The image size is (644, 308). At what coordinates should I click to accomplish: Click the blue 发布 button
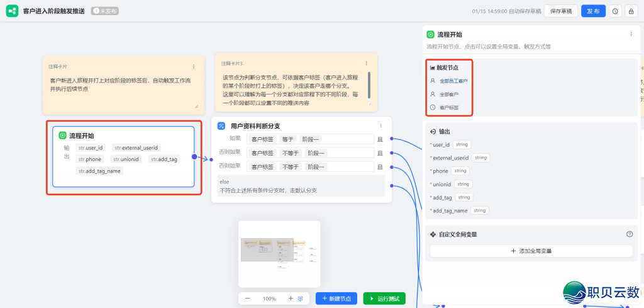(x=592, y=11)
